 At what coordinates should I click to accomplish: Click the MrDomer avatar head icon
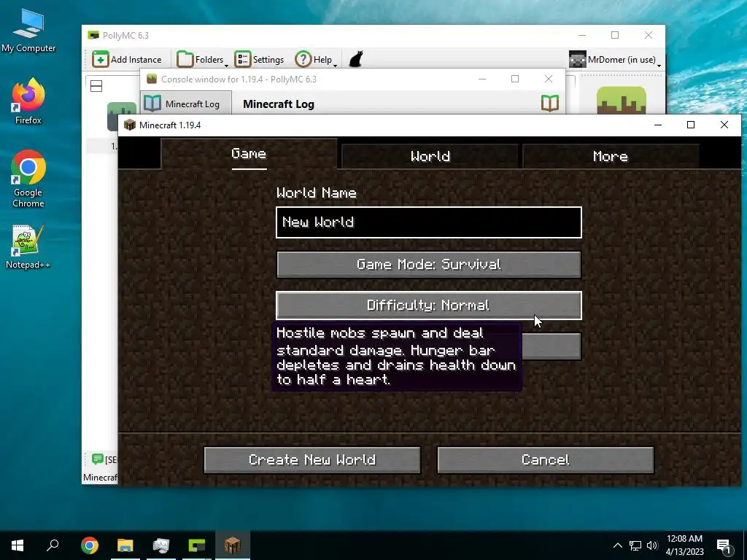(x=578, y=60)
